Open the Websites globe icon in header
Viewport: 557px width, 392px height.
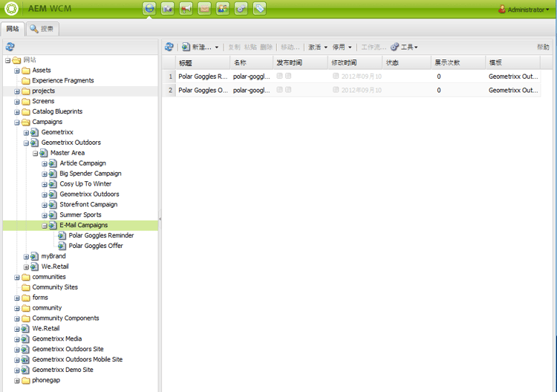point(149,8)
